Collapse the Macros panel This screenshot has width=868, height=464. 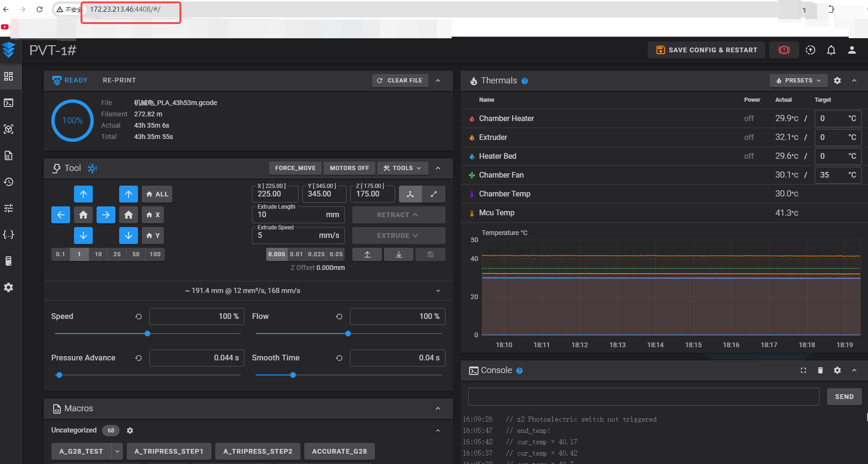click(438, 408)
